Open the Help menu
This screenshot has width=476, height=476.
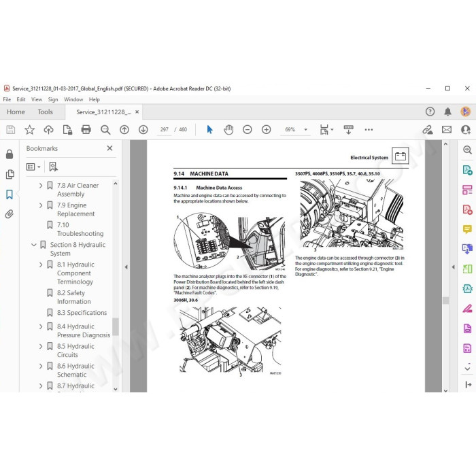94,99
